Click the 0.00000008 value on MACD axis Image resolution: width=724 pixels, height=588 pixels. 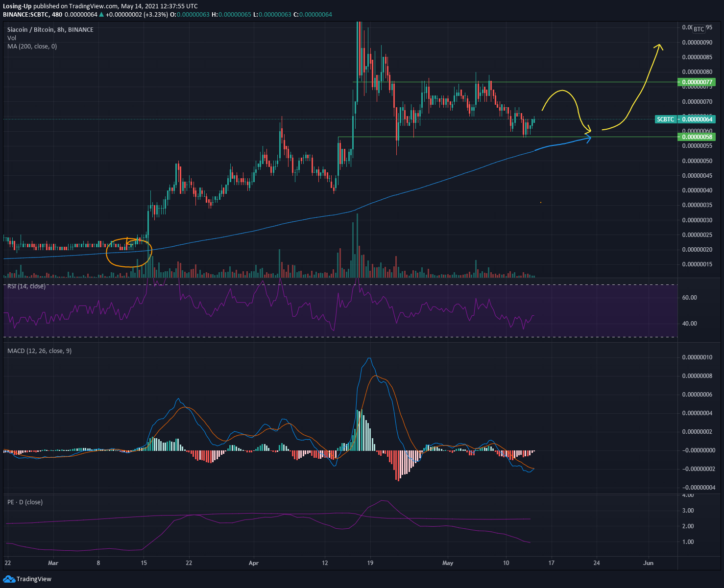click(697, 376)
